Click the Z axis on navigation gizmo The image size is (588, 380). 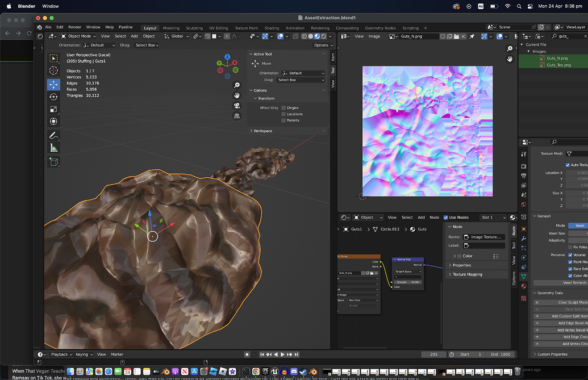click(x=227, y=57)
